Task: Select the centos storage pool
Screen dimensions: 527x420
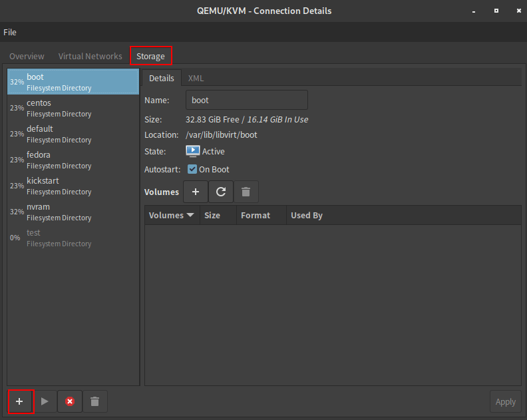Action: [x=73, y=108]
